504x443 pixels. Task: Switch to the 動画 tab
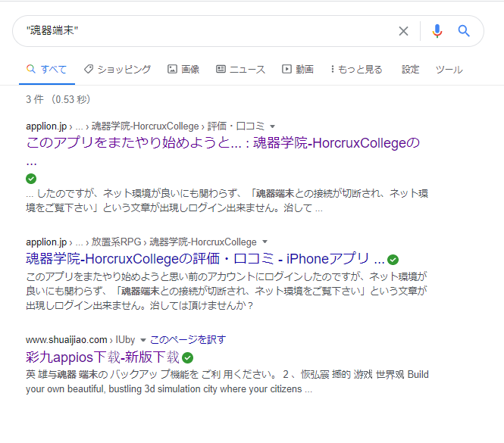(x=298, y=70)
